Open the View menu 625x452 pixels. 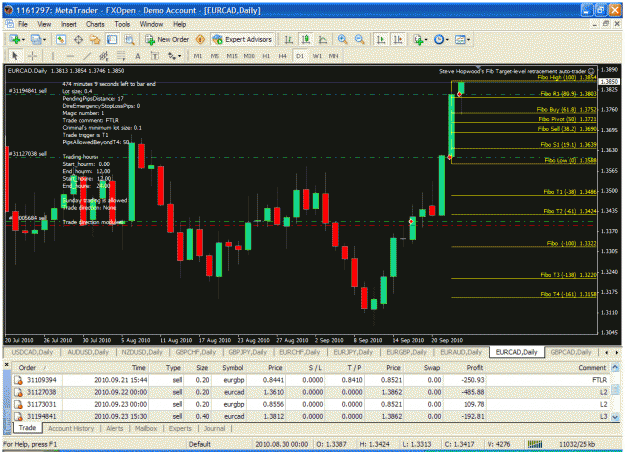[x=44, y=24]
